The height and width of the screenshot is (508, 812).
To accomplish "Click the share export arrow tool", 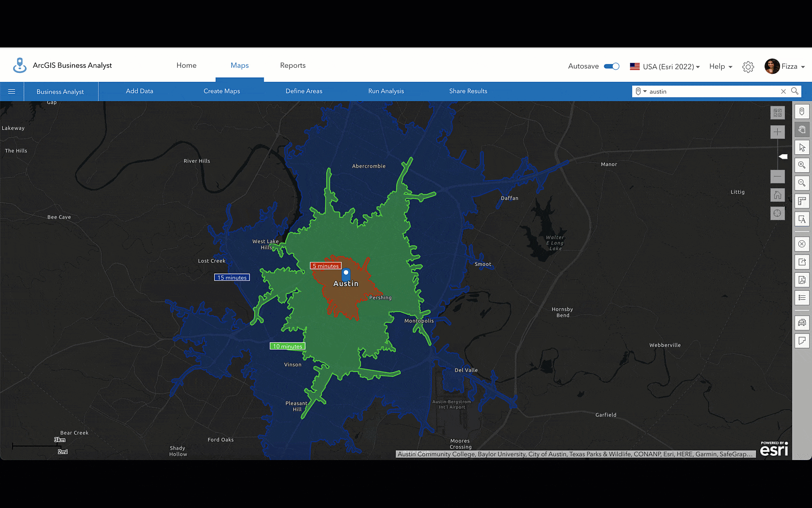I will pyautogui.click(x=802, y=262).
